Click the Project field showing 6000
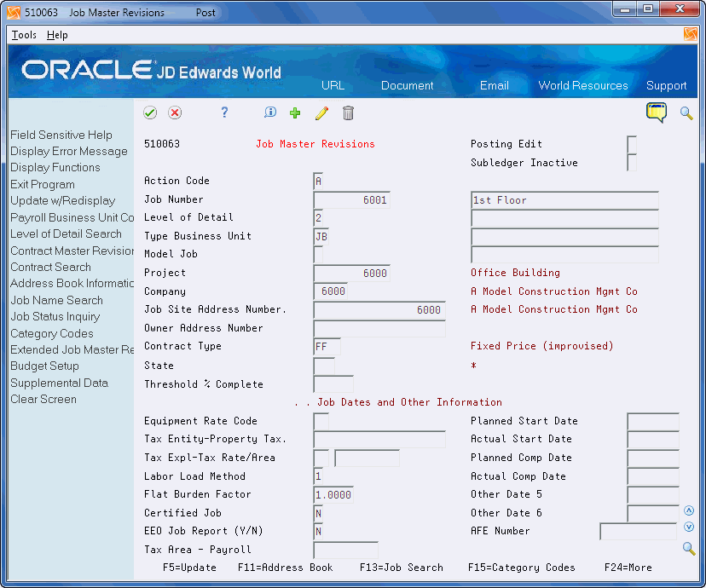 (x=351, y=273)
